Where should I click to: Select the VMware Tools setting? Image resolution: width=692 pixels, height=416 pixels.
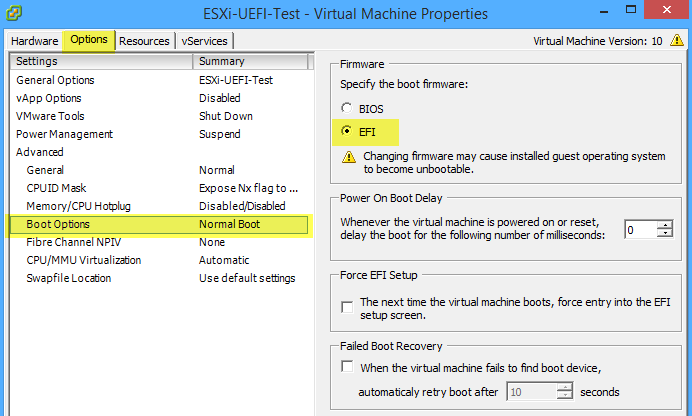(50, 116)
